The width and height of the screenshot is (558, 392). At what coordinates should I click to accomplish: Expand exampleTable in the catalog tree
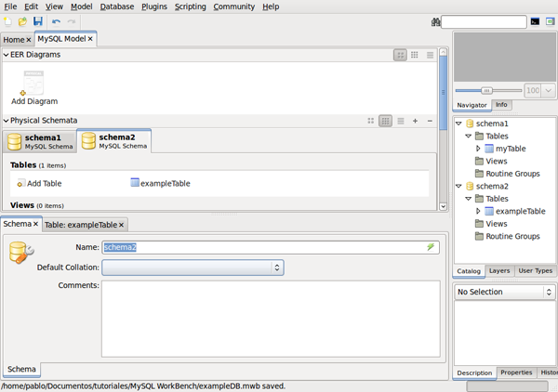click(x=478, y=211)
